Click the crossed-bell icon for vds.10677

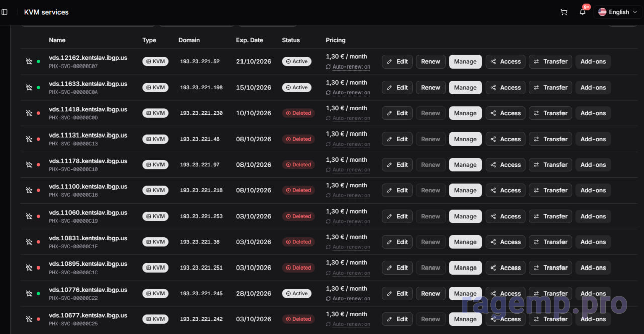[29, 319]
